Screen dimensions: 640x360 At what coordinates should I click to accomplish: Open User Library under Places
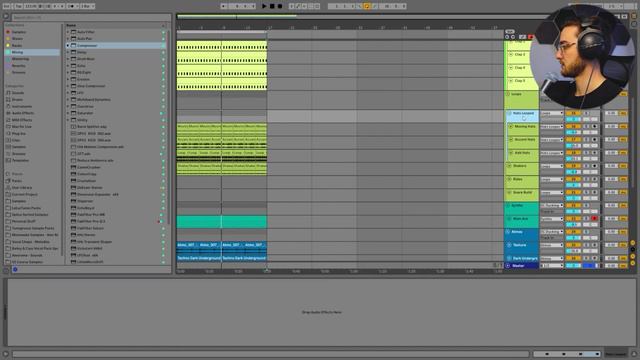(x=22, y=188)
